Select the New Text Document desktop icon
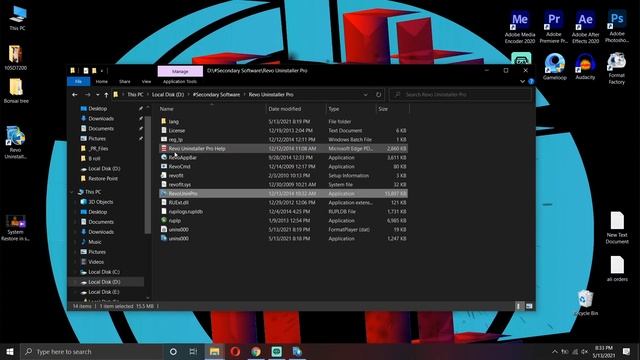This screenshot has height=360, width=640. tap(617, 228)
